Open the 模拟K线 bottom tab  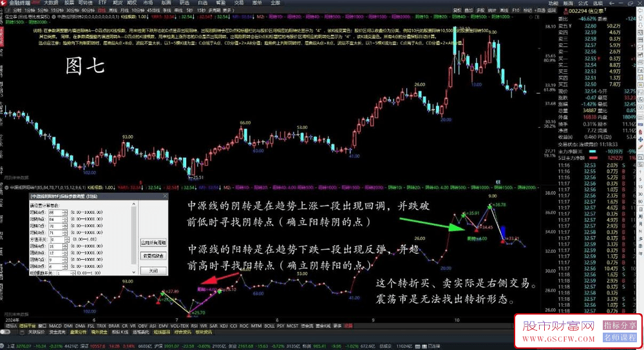[x=120, y=332]
